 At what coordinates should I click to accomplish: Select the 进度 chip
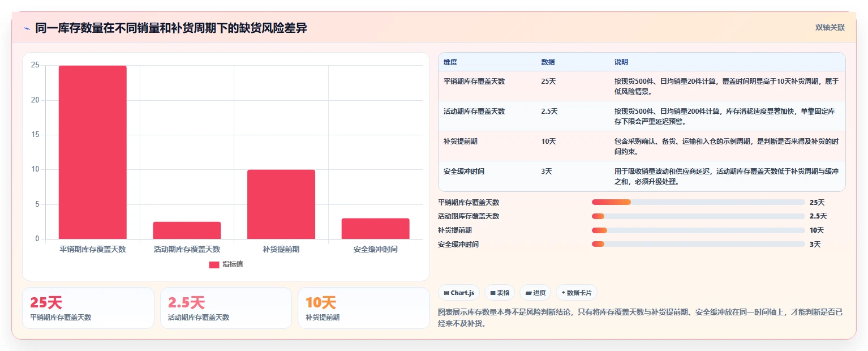tap(535, 293)
